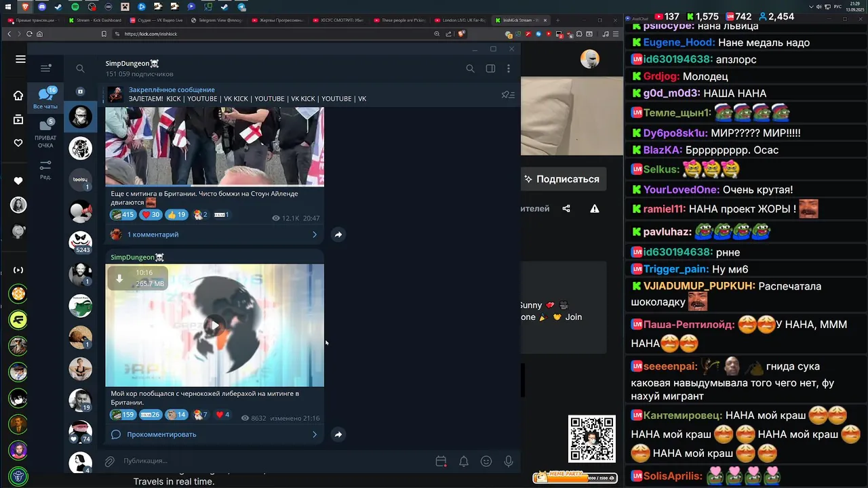Viewport: 868px width, 488px height.
Task: Select the bald man with mask chat avatar
Action: pos(81,117)
